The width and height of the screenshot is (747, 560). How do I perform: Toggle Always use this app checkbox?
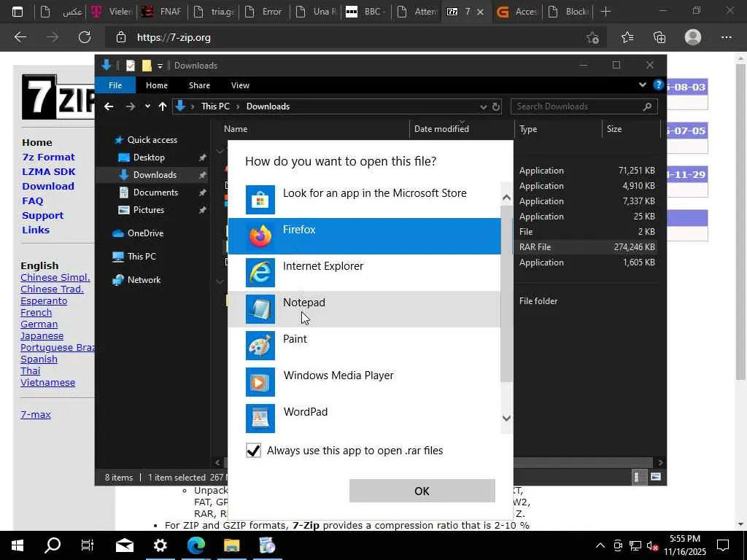click(253, 451)
